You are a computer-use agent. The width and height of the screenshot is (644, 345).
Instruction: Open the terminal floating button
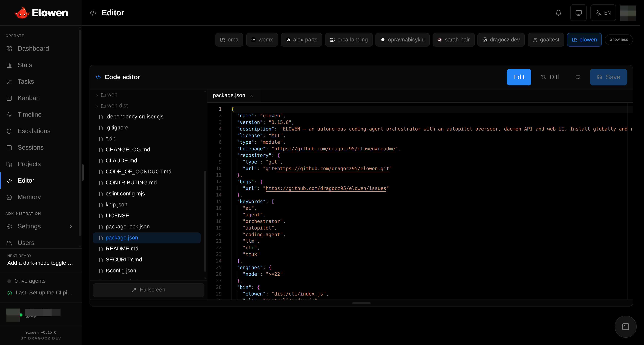tap(625, 326)
